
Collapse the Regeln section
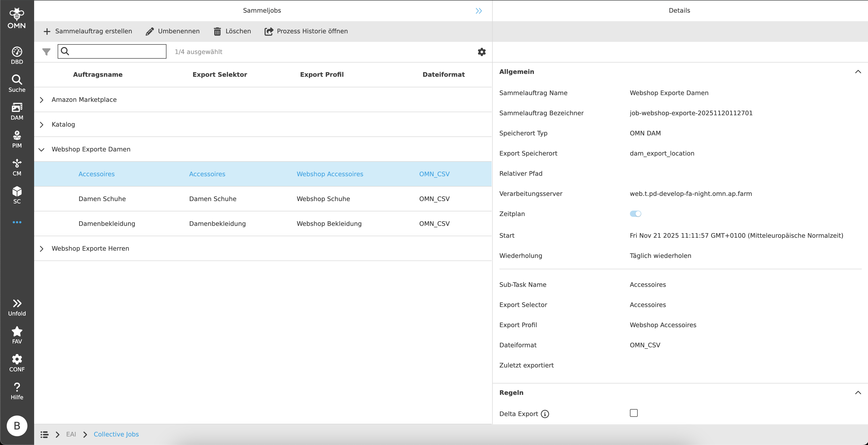858,393
